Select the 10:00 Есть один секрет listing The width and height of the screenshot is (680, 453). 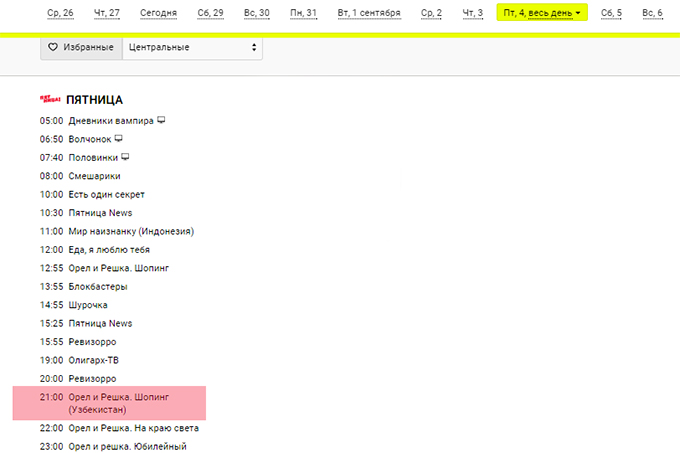pos(92,194)
